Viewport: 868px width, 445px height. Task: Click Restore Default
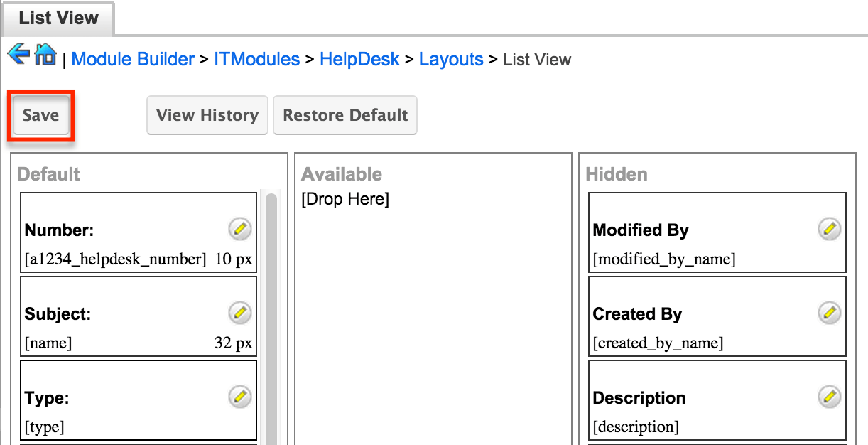(345, 115)
